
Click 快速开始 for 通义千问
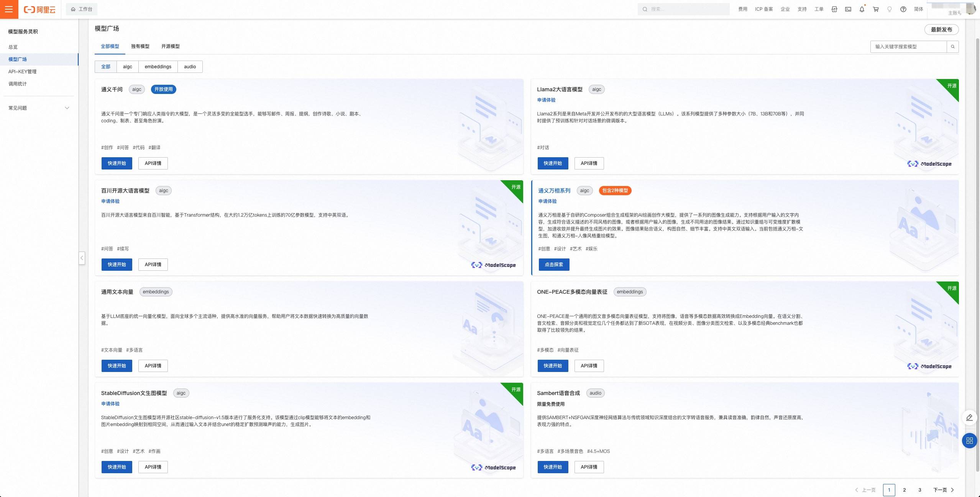click(117, 163)
